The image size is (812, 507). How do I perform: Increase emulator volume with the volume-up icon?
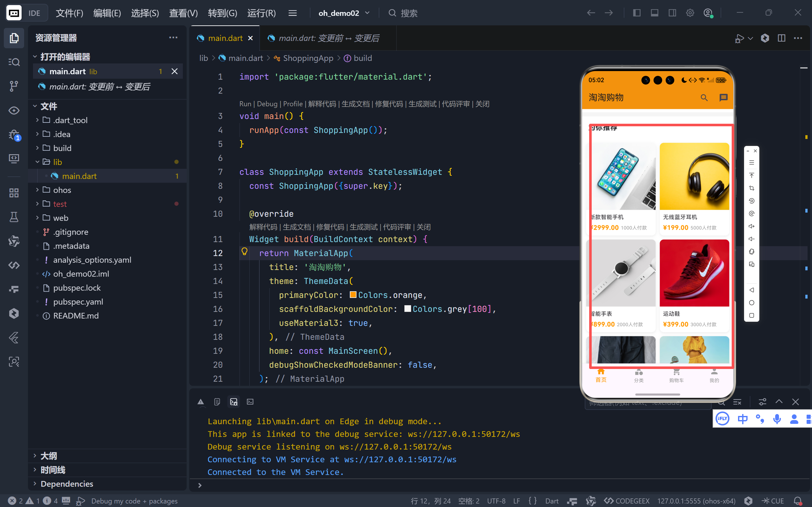(752, 226)
